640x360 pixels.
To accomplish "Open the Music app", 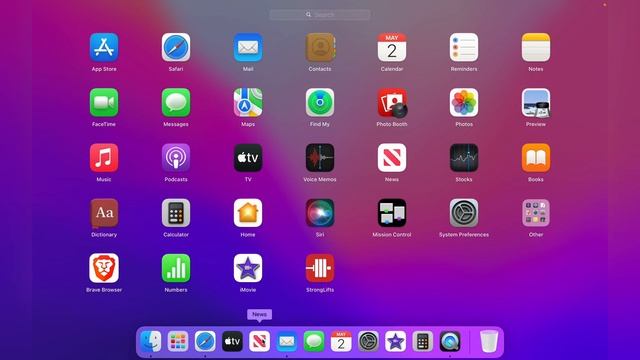I will [x=104, y=158].
